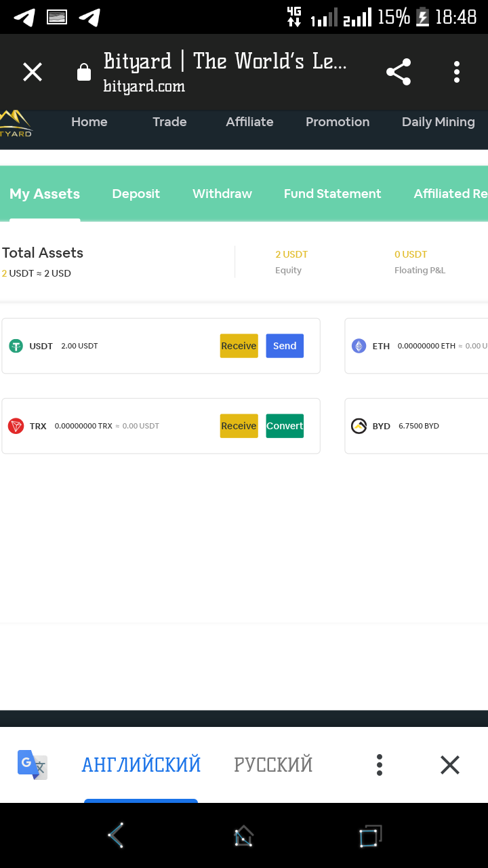Screen dimensions: 488x868
Task: Open the Promotion menu item
Action: click(x=338, y=122)
